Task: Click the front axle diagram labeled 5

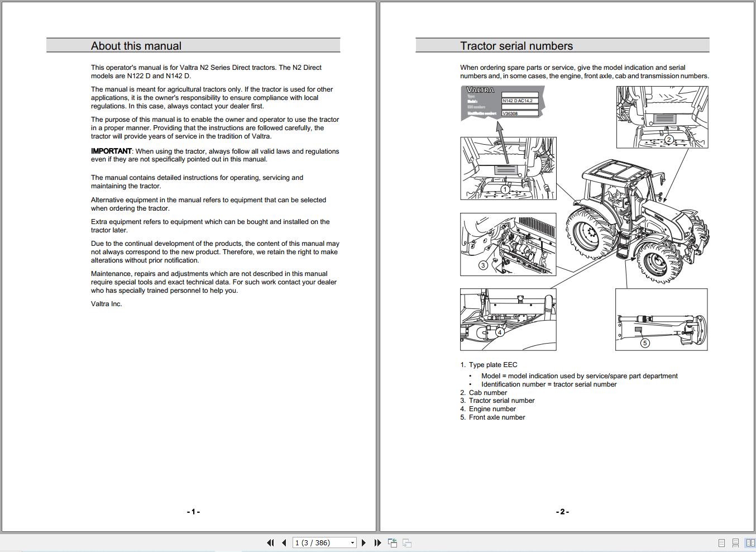Action: (662, 320)
